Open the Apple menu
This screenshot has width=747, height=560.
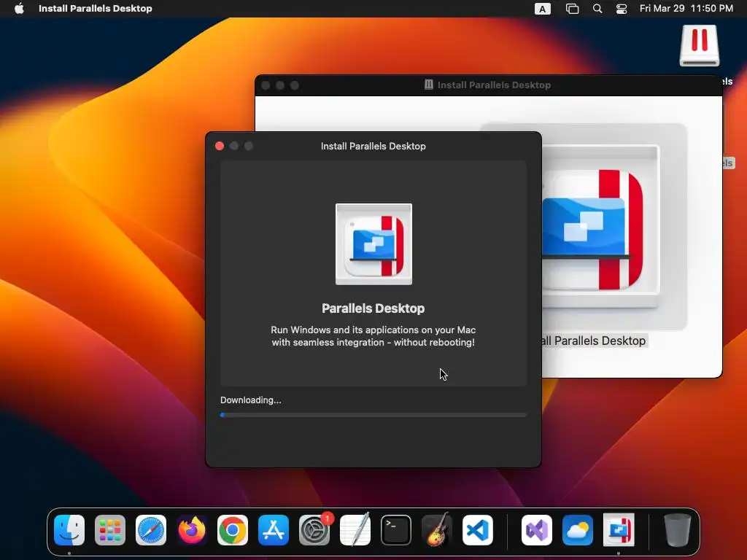point(19,8)
